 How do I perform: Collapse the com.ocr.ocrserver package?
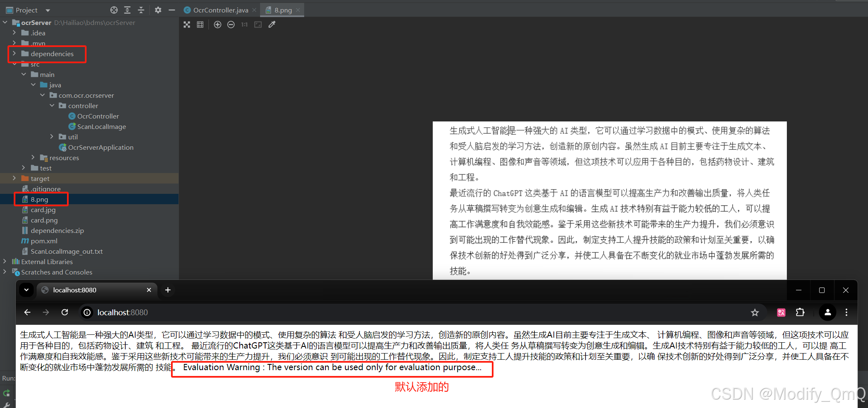(x=42, y=95)
